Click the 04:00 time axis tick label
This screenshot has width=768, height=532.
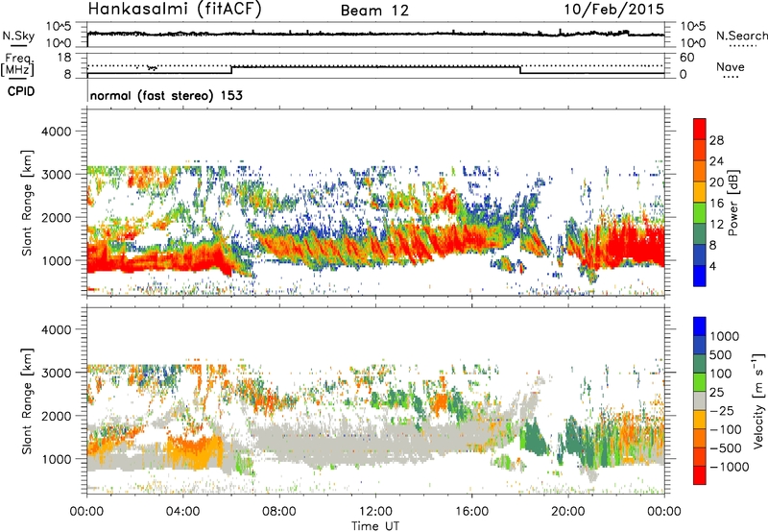point(182,512)
